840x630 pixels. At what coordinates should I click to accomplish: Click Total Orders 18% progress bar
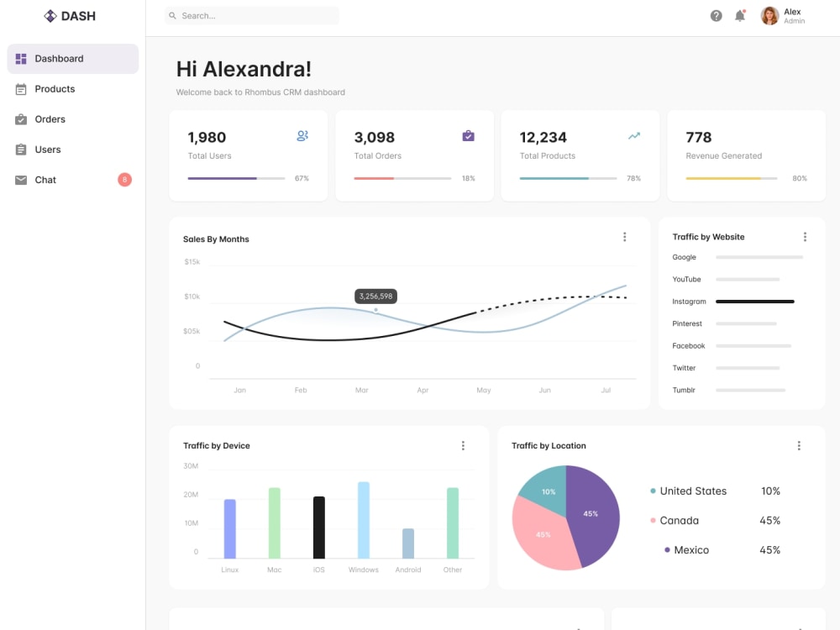pyautogui.click(x=402, y=178)
